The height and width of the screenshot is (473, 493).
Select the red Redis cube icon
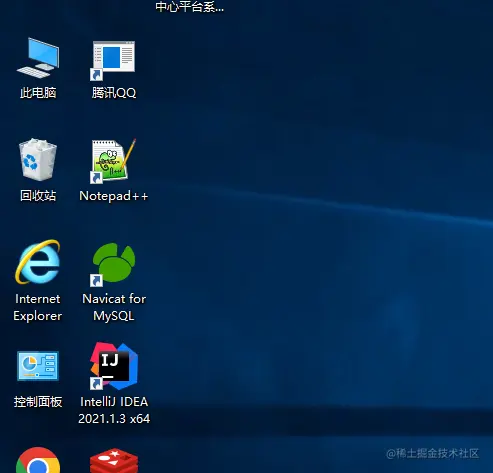[x=114, y=461]
